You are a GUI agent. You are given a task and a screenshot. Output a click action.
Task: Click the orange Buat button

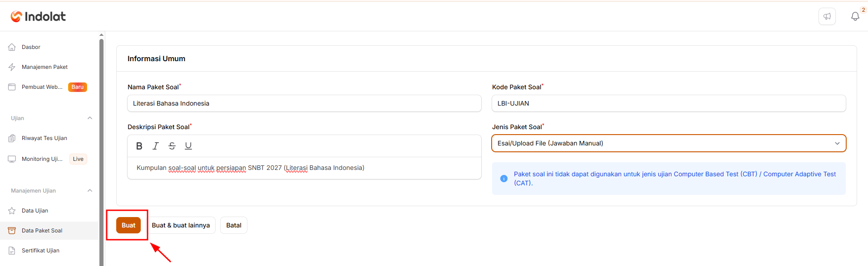128,225
